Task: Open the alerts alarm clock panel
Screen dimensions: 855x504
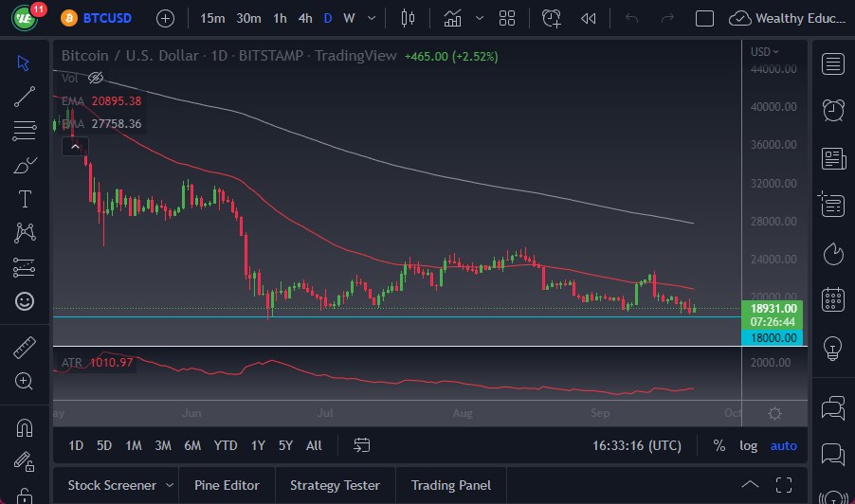Action: 833,109
